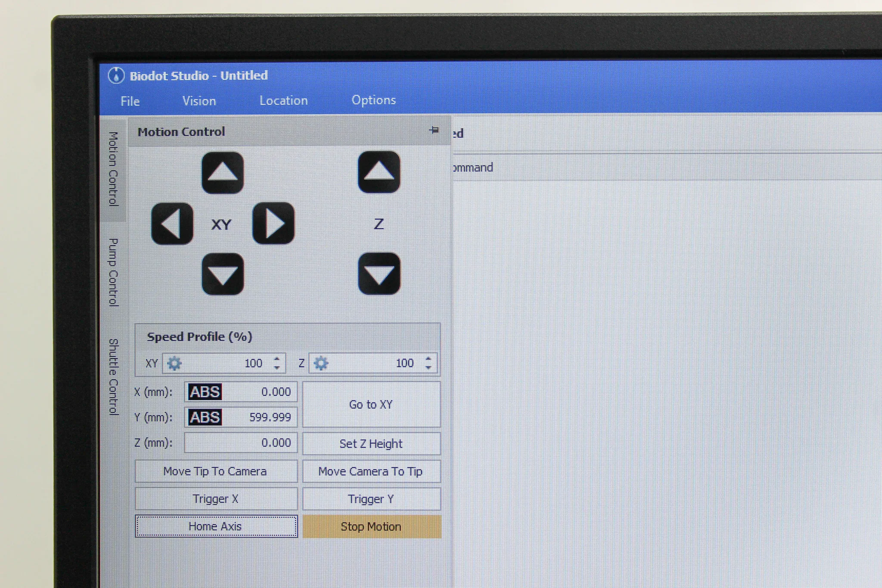Click the Home Axis button
Viewport: 882px width, 588px height.
pos(216,526)
